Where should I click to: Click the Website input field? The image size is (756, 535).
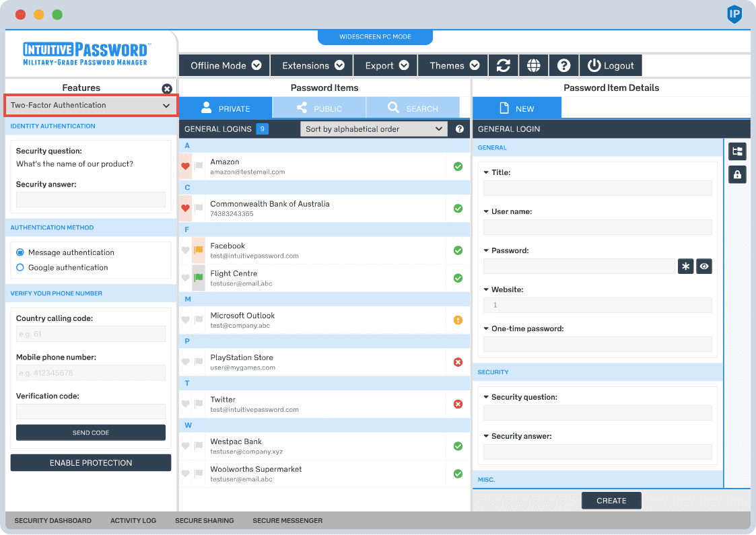click(597, 305)
